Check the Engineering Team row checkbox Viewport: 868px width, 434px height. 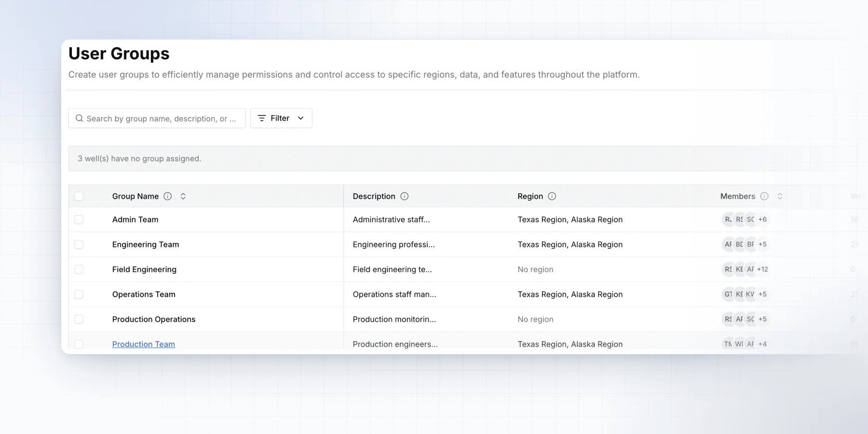coord(79,244)
